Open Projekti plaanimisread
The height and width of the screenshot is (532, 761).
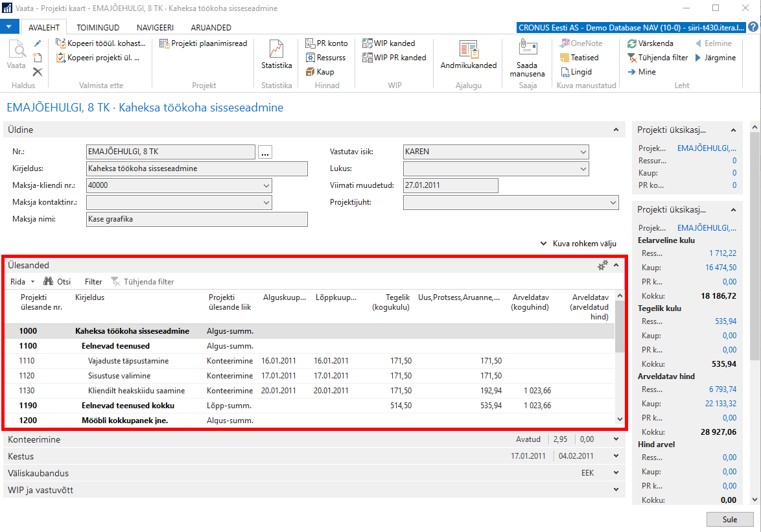[204, 43]
